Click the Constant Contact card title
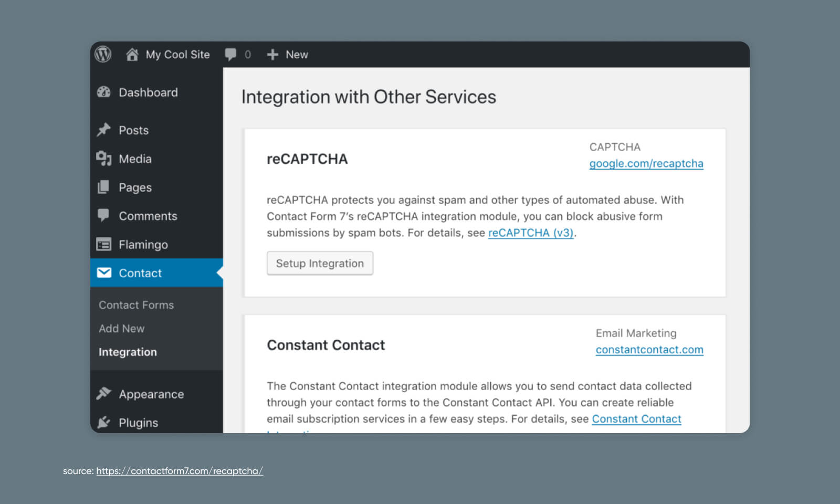This screenshot has height=504, width=840. pos(326,345)
